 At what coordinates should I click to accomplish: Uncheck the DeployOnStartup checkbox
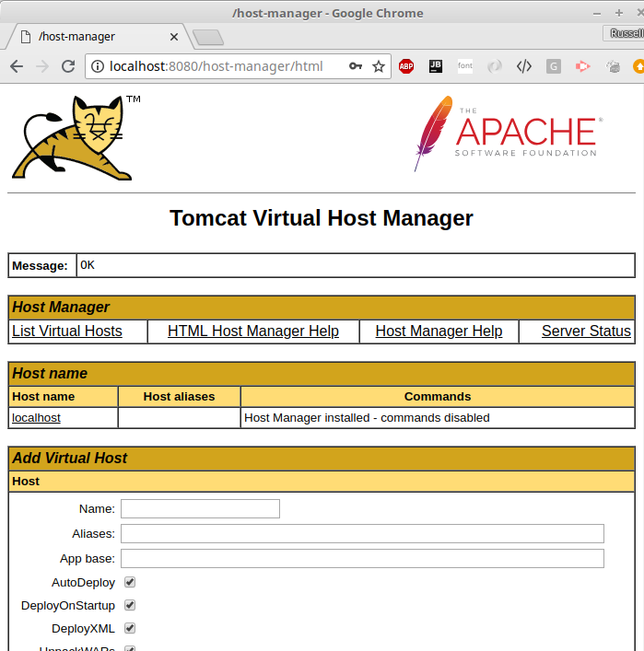click(x=130, y=605)
